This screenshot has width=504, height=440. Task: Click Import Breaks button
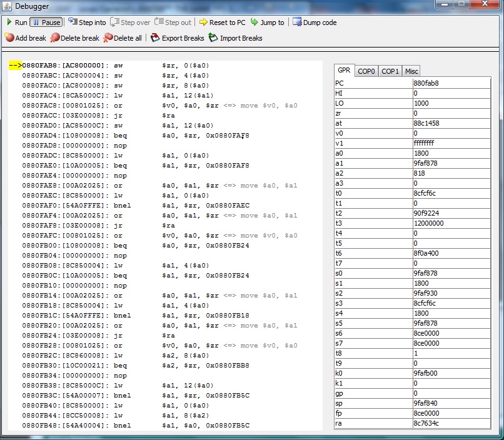(x=235, y=38)
